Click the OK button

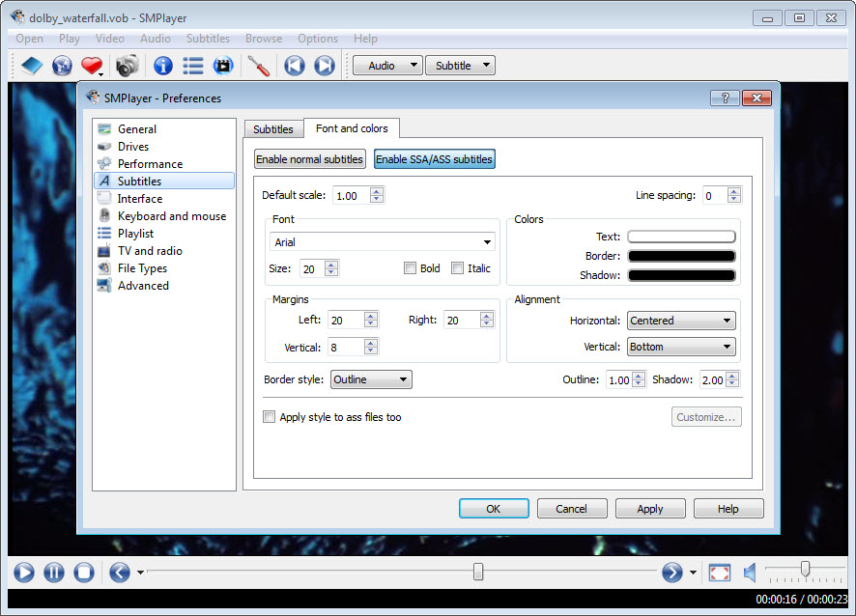pos(494,509)
